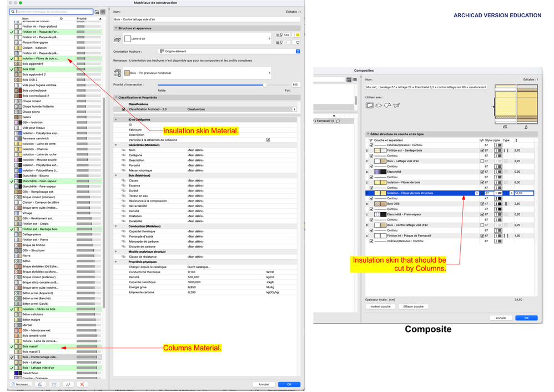This screenshot has width=554, height=392.
Task: Toggle end-line checkbox for Finition int - Plaque de Fermacell
Action: 482,236
